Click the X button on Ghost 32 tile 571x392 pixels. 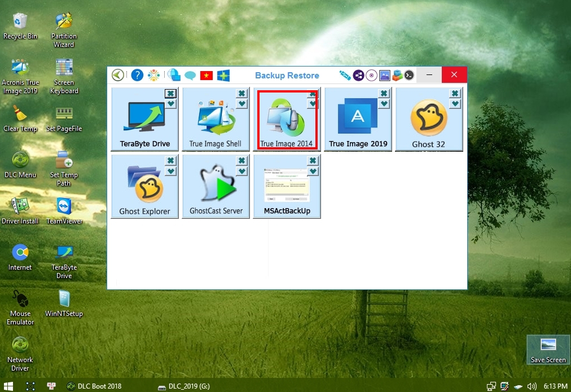tap(455, 94)
